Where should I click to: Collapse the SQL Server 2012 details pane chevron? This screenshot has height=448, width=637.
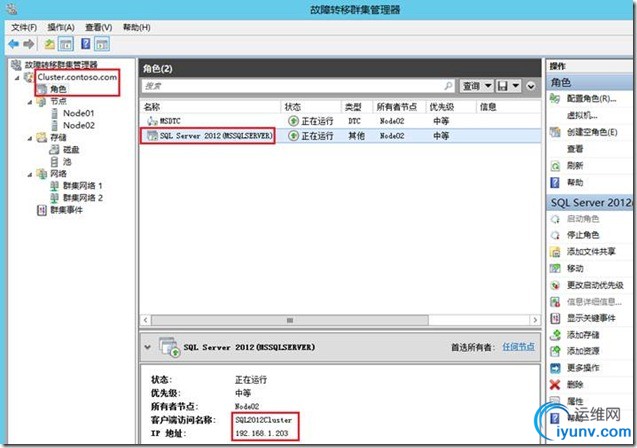[x=148, y=347]
